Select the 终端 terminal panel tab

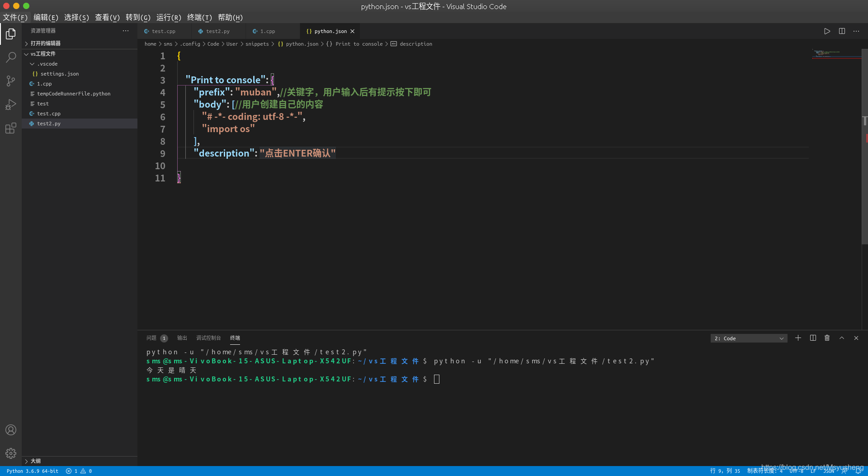tap(235, 338)
